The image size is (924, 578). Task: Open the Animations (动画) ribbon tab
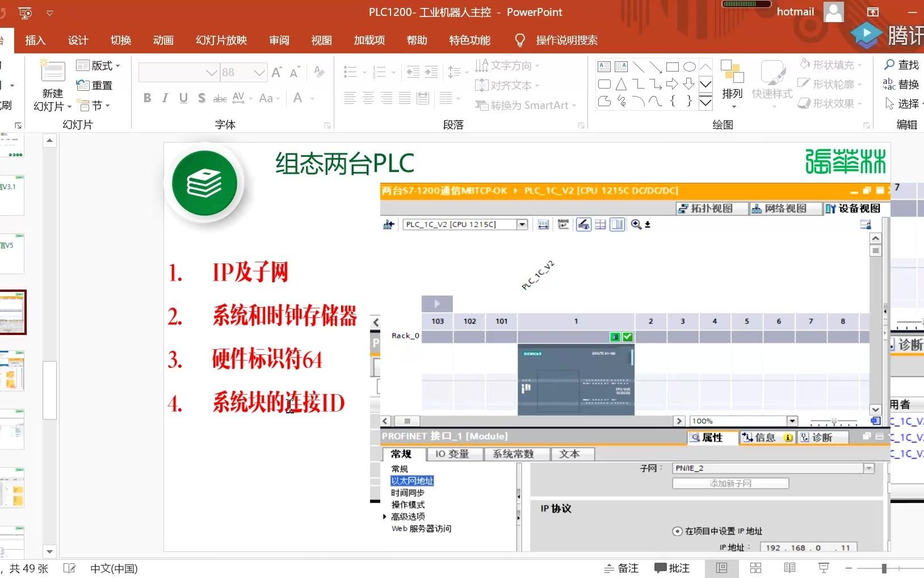coord(163,40)
